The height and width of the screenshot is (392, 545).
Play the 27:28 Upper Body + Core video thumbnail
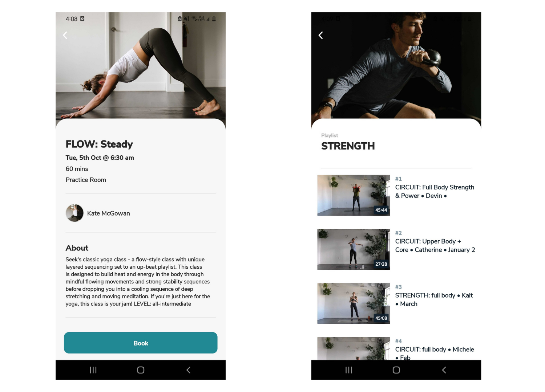pyautogui.click(x=354, y=249)
